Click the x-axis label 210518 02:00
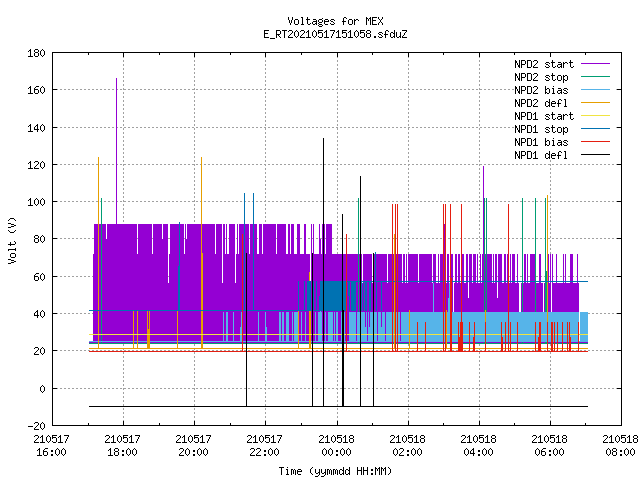The height and width of the screenshot is (480, 640). pyautogui.click(x=407, y=446)
